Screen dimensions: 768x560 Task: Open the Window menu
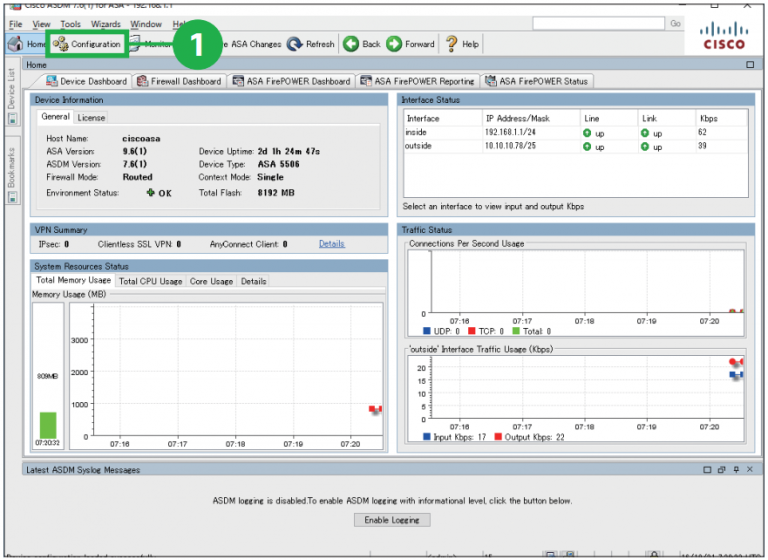pyautogui.click(x=146, y=24)
